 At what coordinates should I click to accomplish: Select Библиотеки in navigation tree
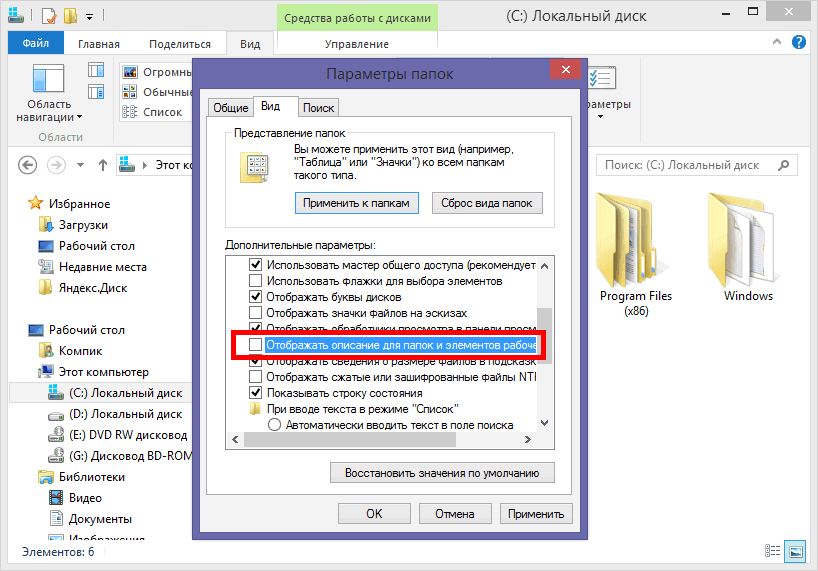[x=91, y=477]
